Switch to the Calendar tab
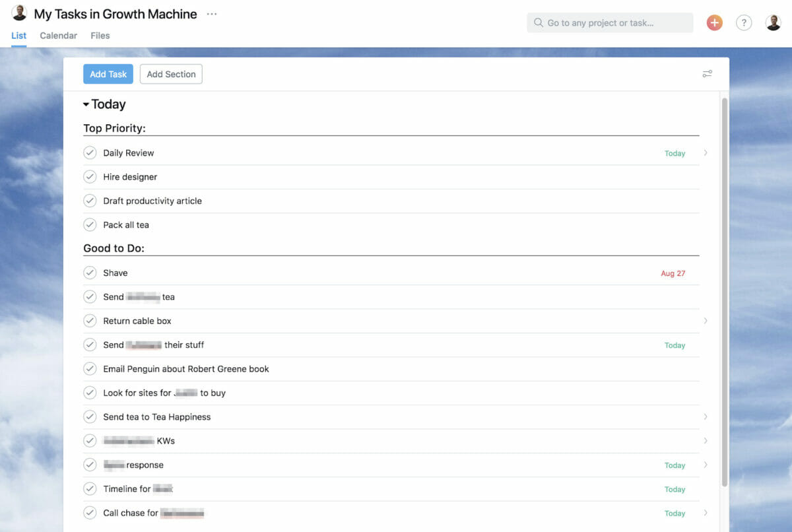The width and height of the screenshot is (792, 532). (x=58, y=36)
